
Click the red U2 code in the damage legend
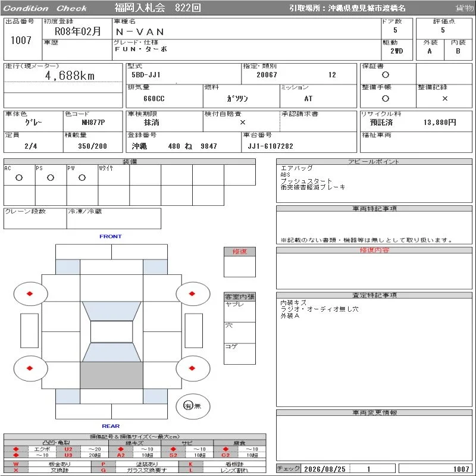68,449
